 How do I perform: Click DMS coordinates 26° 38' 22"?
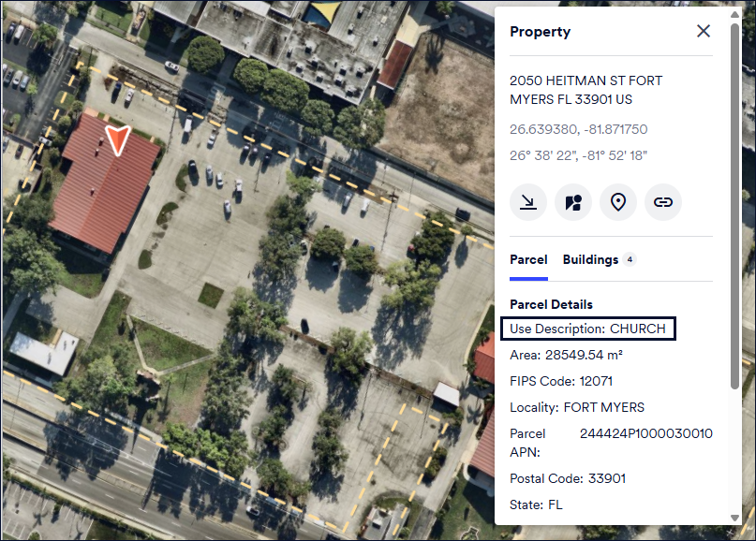(579, 155)
